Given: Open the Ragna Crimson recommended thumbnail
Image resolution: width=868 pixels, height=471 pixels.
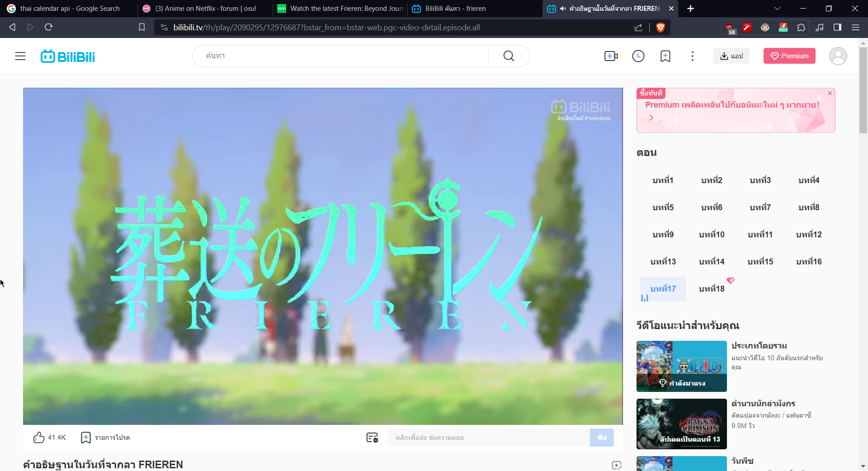Looking at the screenshot, I should [681, 424].
